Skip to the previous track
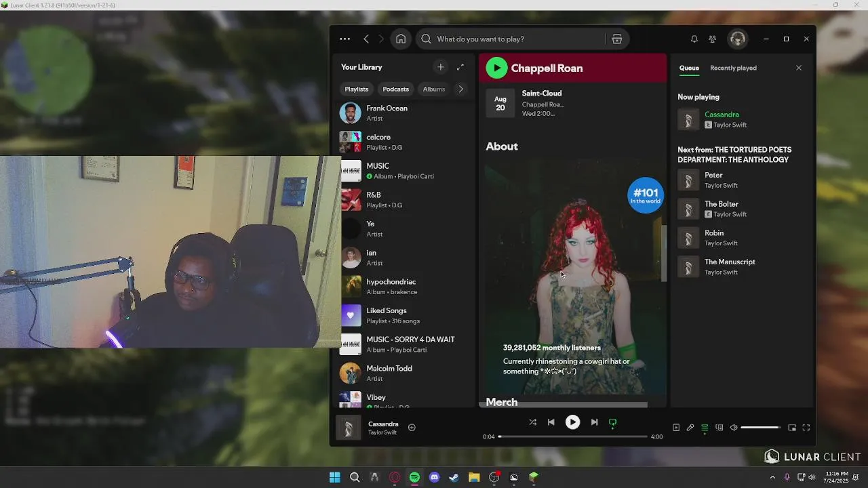Image resolution: width=868 pixels, height=488 pixels. pos(551,422)
